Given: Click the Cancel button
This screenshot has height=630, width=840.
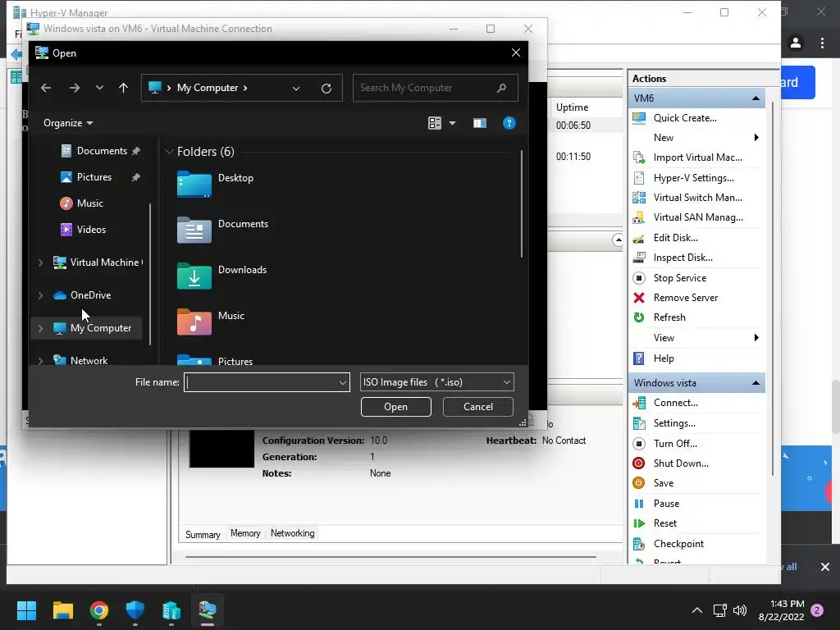Looking at the screenshot, I should coord(478,407).
